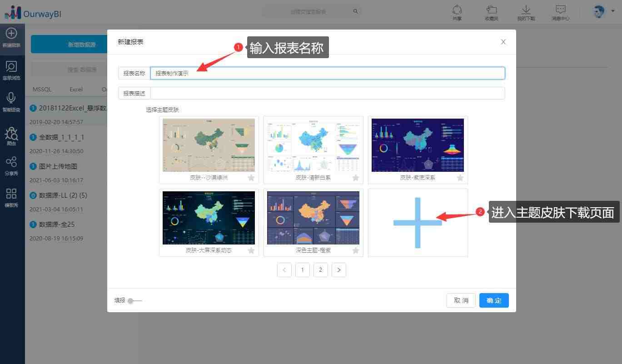
Task: Switch to the Excel data source tab
Action: (x=76, y=89)
